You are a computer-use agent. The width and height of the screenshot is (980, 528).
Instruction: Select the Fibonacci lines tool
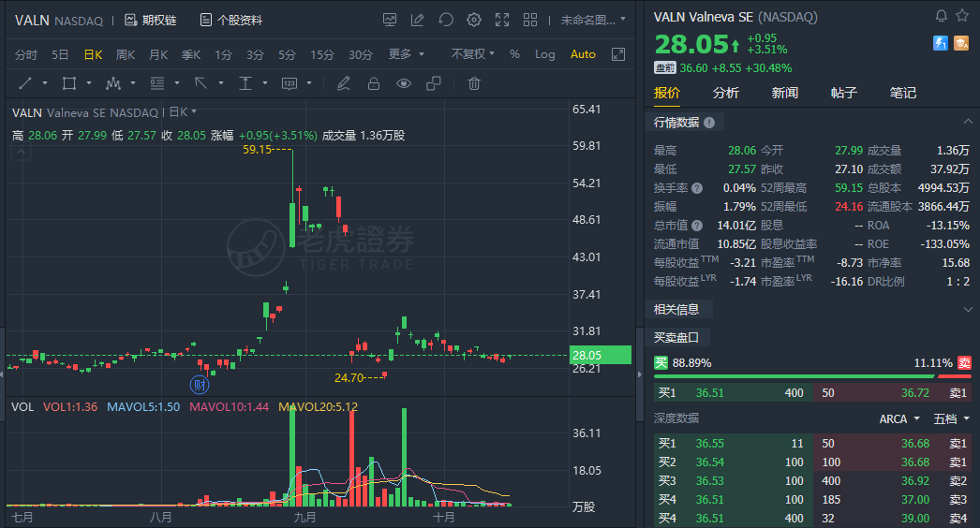pyautogui.click(x=157, y=83)
